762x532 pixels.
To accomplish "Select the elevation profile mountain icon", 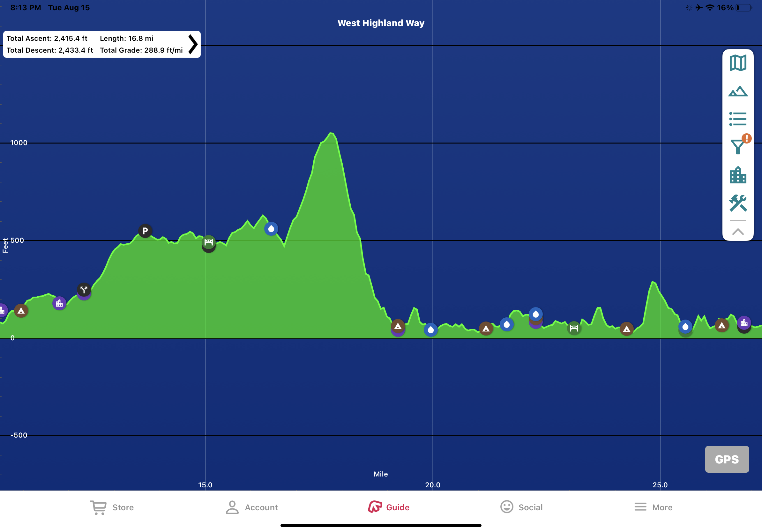I will 737,91.
